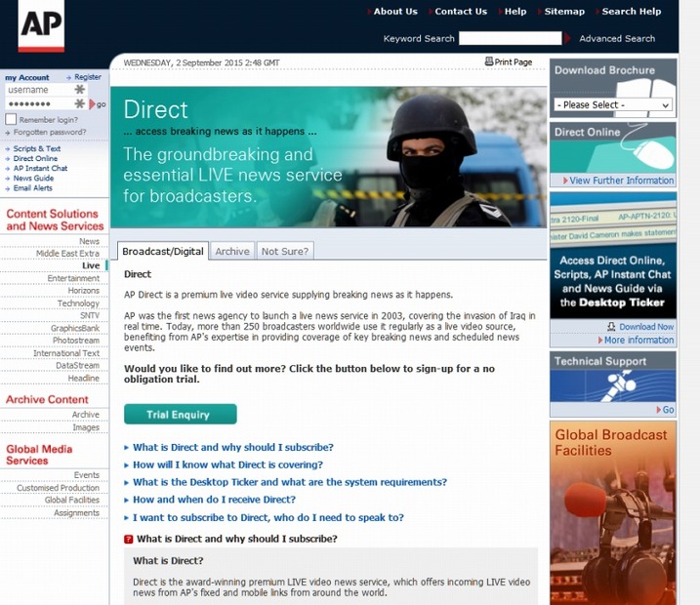The height and width of the screenshot is (605, 700).
Task: Click the Print Page link
Action: click(x=513, y=62)
